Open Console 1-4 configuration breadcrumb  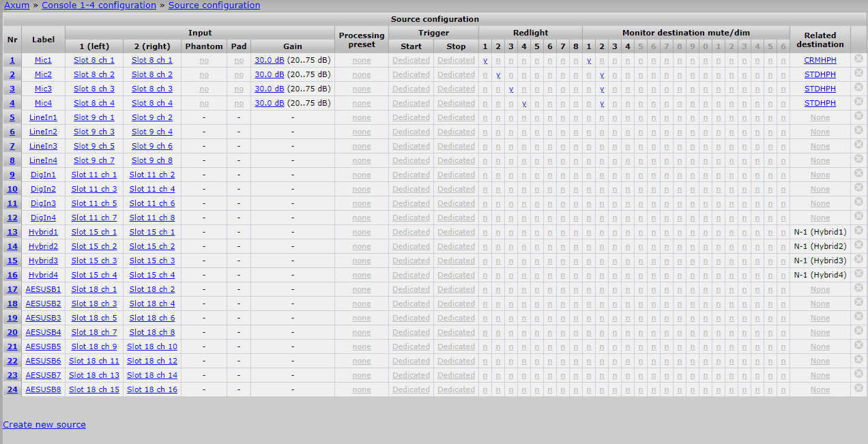[99, 5]
